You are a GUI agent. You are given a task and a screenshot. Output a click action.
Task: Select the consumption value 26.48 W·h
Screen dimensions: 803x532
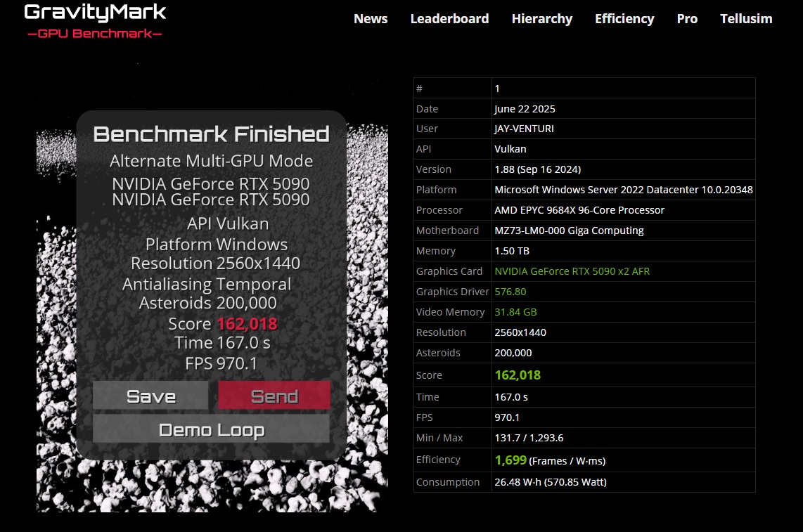tap(518, 482)
